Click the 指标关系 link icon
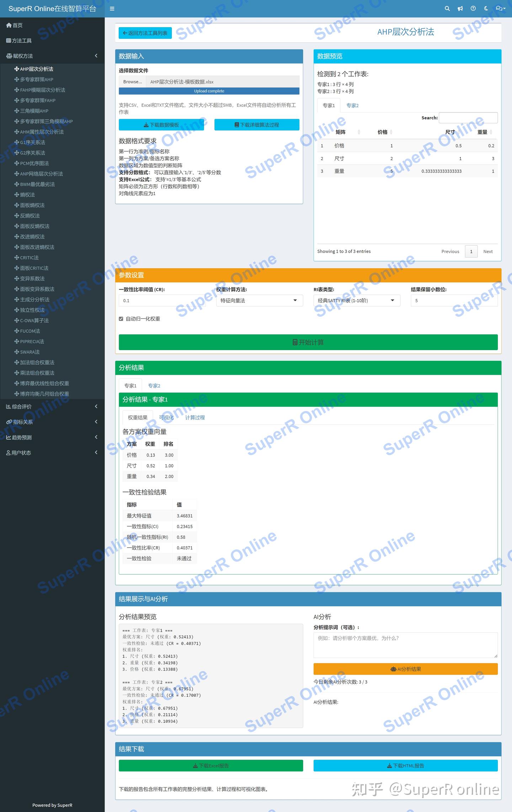 pos(9,422)
